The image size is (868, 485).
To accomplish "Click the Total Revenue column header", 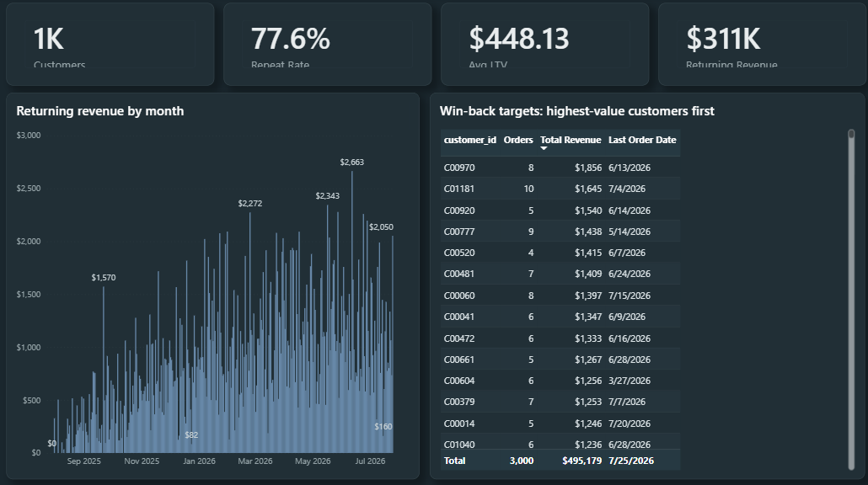I will click(571, 140).
